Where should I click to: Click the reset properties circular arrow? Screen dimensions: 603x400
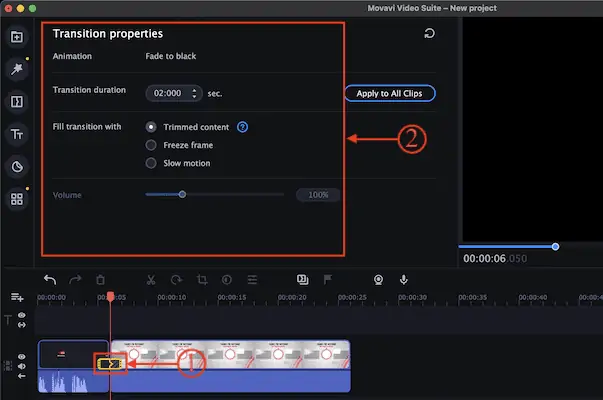click(429, 33)
